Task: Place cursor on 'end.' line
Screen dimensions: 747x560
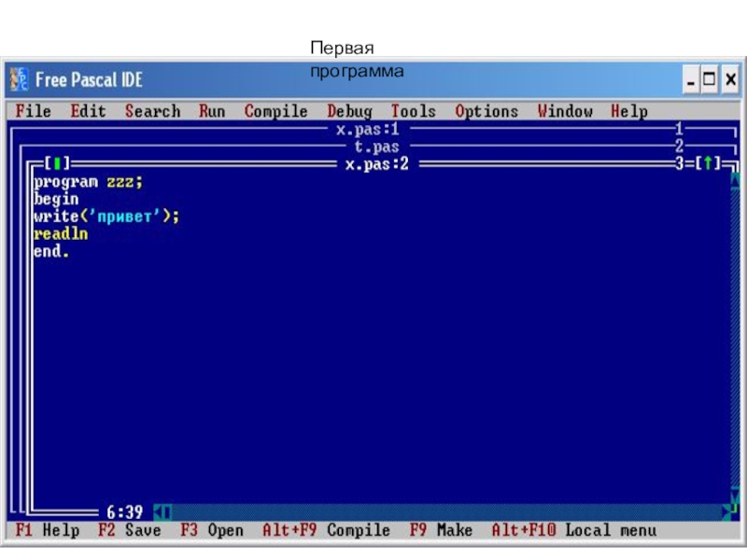Action: pyautogui.click(x=51, y=251)
